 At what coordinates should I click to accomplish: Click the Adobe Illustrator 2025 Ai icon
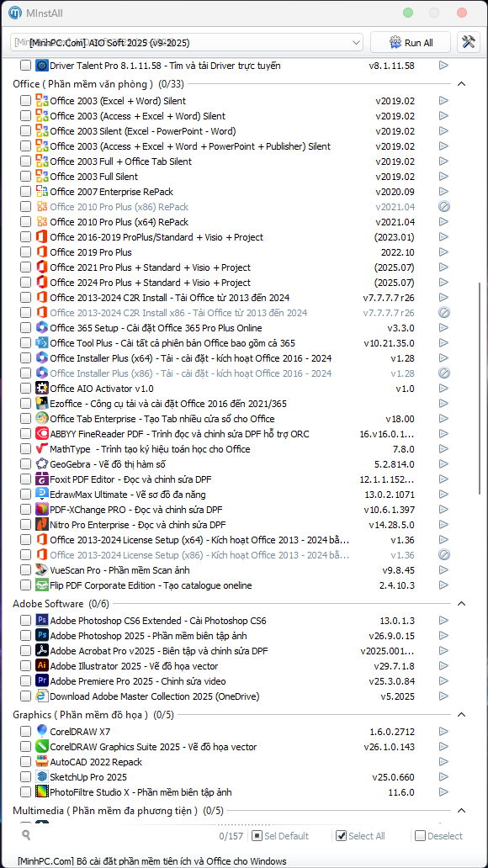pos(42,665)
